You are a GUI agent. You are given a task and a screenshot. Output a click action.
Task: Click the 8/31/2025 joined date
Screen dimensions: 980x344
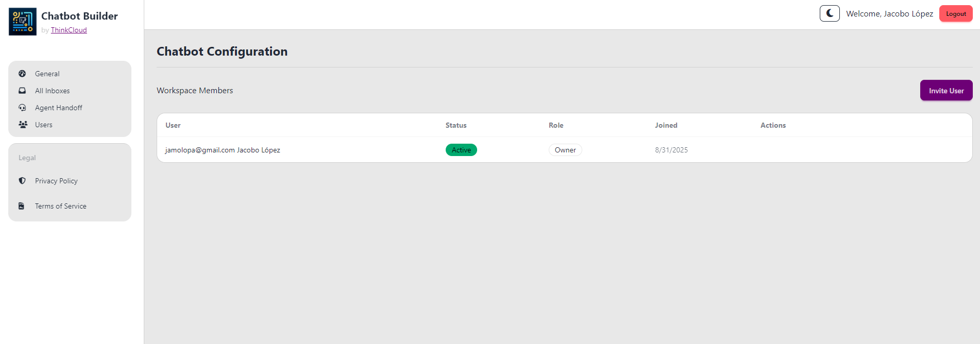click(x=671, y=150)
